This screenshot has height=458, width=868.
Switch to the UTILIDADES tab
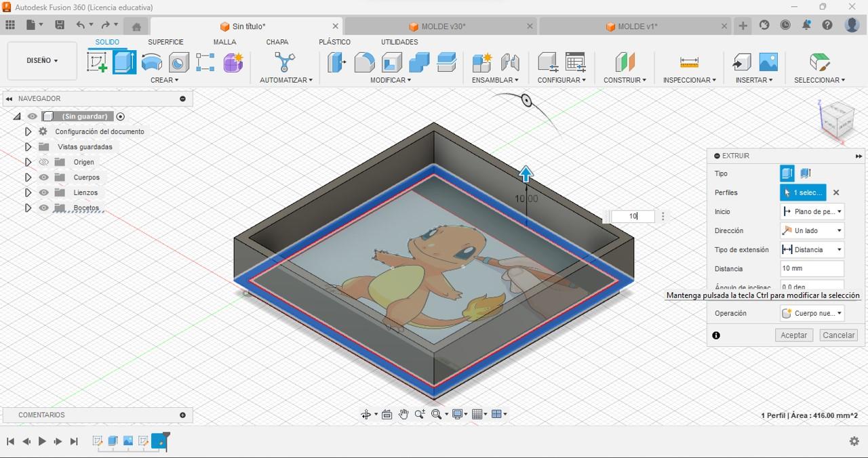399,42
